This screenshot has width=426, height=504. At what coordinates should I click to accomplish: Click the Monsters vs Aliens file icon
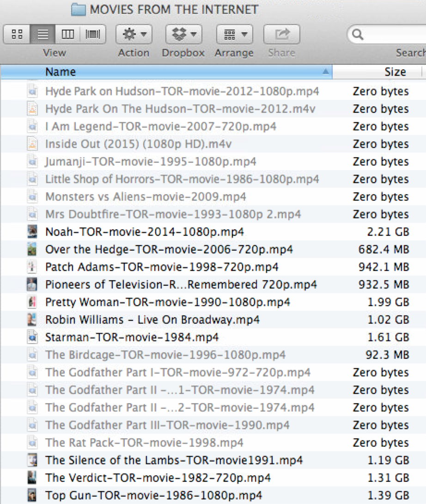[32, 197]
